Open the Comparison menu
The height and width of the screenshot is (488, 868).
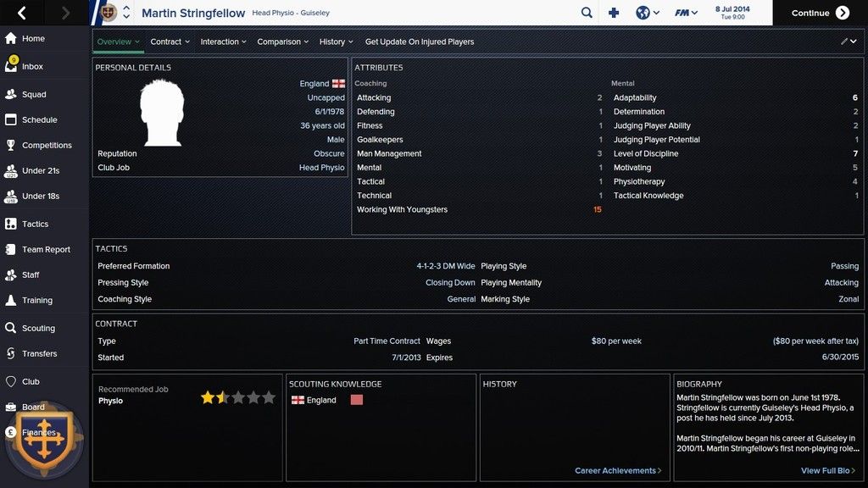point(283,42)
